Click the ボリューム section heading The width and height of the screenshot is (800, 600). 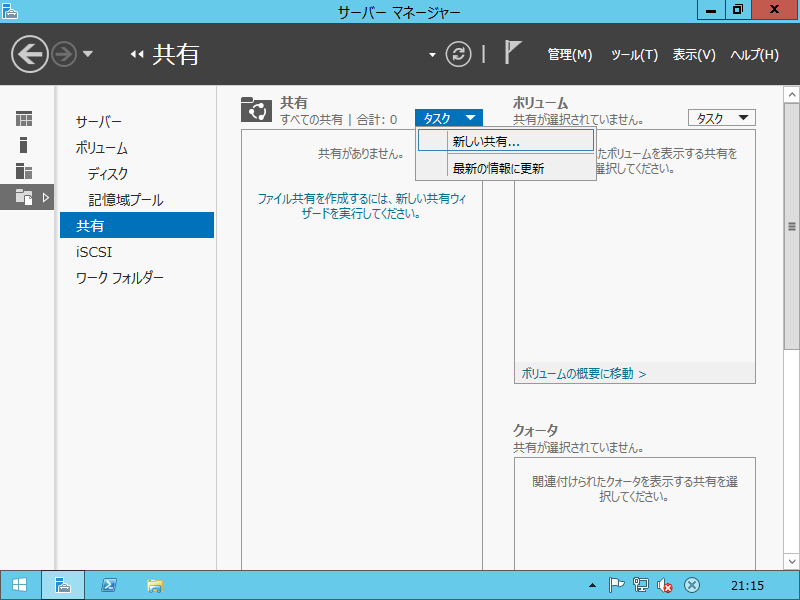(540, 103)
